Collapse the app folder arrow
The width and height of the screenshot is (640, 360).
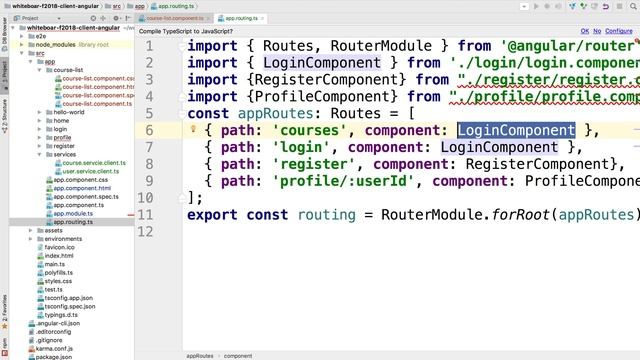coord(31,62)
